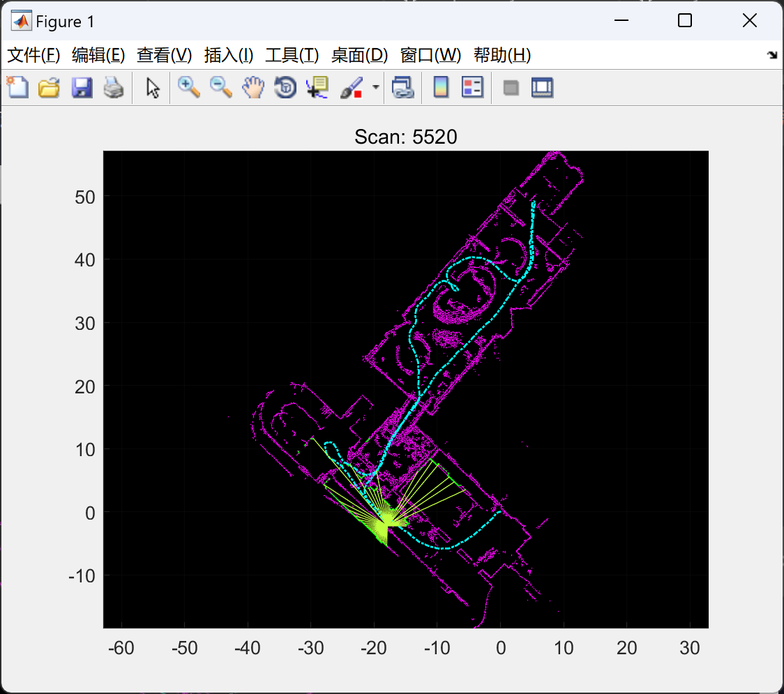The height and width of the screenshot is (694, 784).
Task: Save the figure with the floppy disk icon
Action: [82, 87]
